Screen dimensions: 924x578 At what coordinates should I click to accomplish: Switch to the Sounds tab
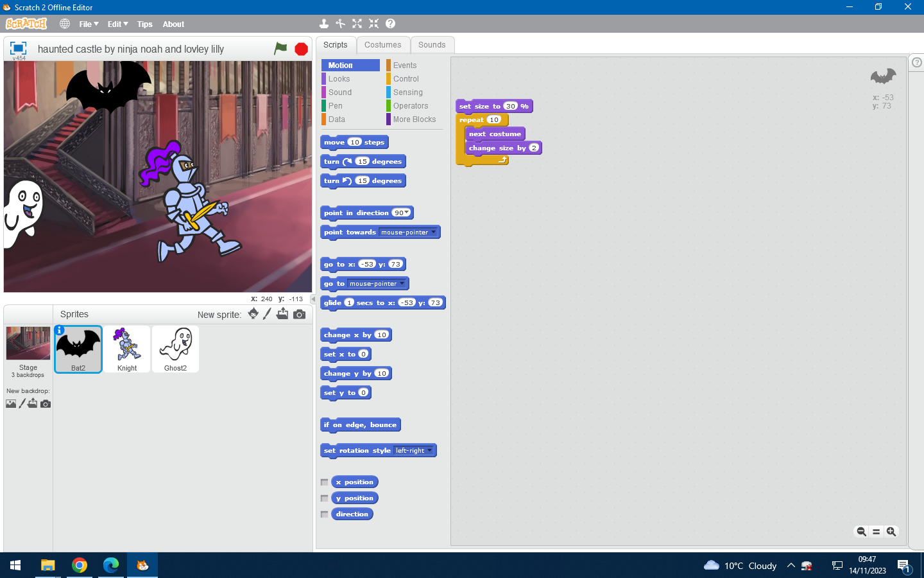(431, 45)
